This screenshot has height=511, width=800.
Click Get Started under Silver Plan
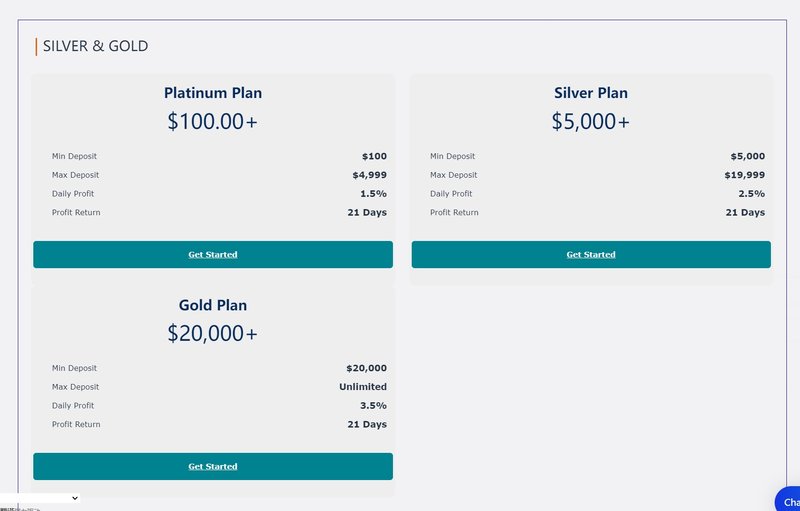point(591,255)
